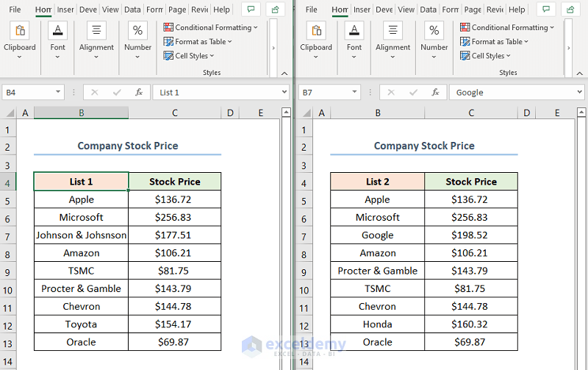Screen dimensions: 588x370
Task: Open Cell Styles menu in right window
Action: (485, 56)
